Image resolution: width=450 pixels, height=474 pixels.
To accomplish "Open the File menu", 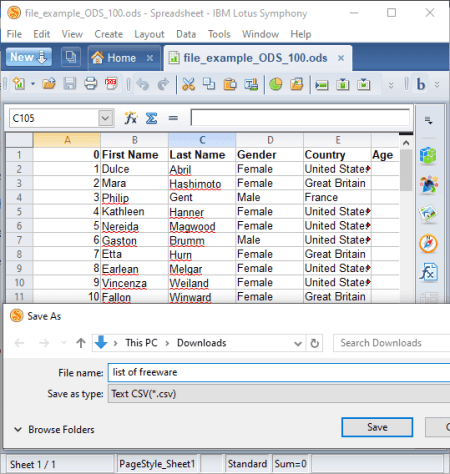I will 14,34.
